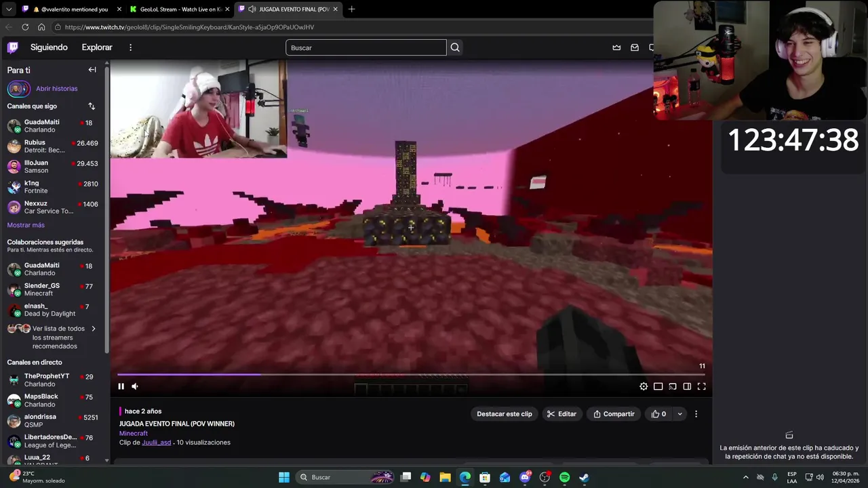
Task: Open Nexxuz channel in sidebar
Action: (53, 207)
